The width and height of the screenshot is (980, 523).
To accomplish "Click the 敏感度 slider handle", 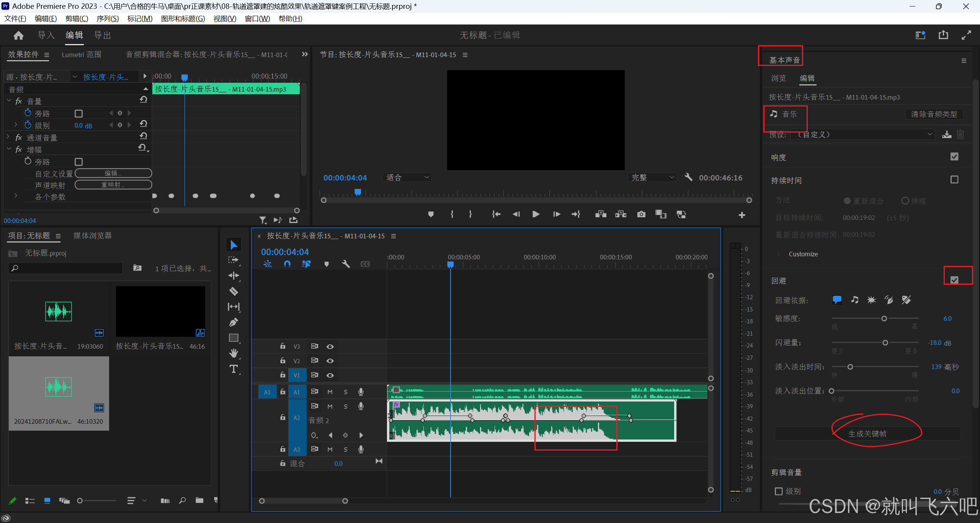I will pos(884,319).
